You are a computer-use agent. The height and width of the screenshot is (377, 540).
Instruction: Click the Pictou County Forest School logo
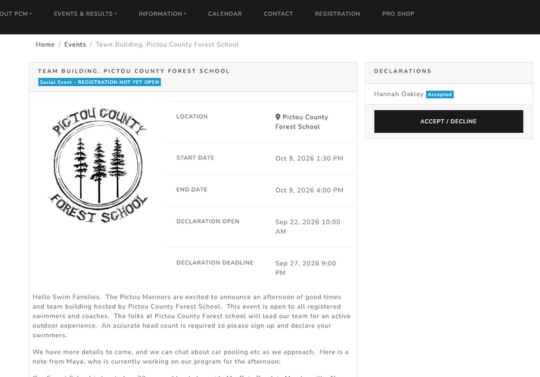click(x=99, y=165)
